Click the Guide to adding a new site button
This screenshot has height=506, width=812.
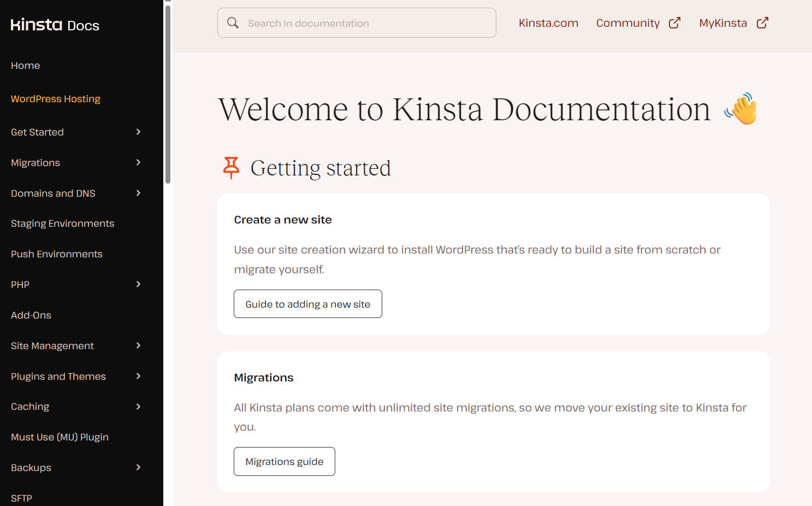(x=308, y=304)
